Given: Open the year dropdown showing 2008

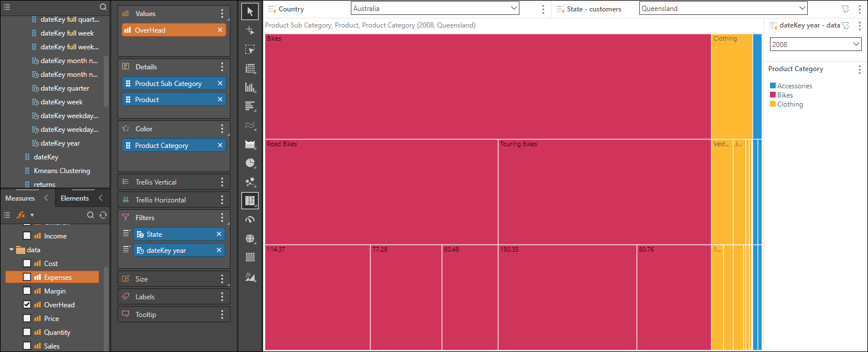Looking at the screenshot, I should coord(815,44).
